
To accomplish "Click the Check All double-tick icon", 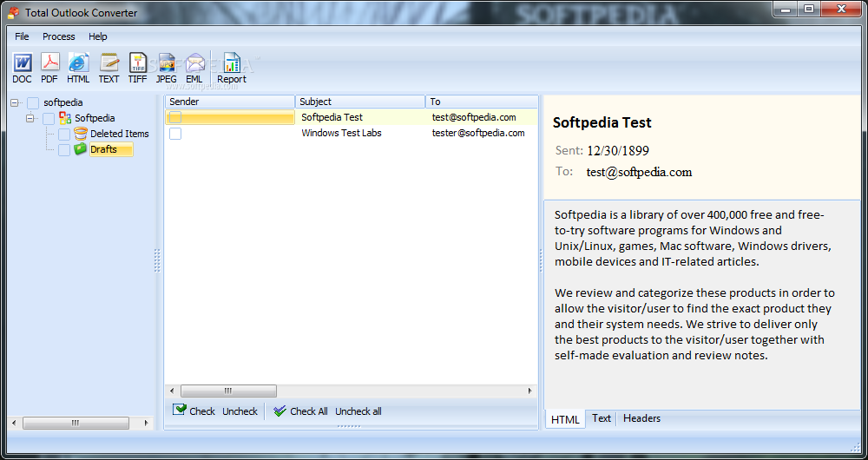I will [280, 411].
